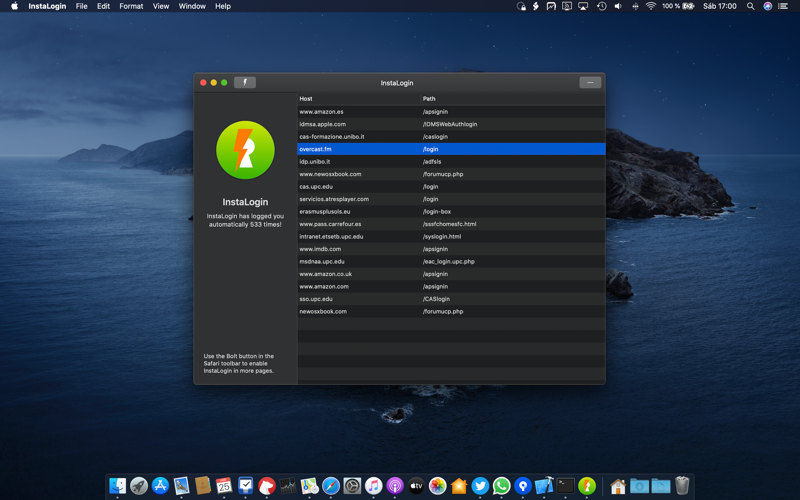800x500 pixels.
Task: Open Twitter from the Dock
Action: pyautogui.click(x=480, y=486)
